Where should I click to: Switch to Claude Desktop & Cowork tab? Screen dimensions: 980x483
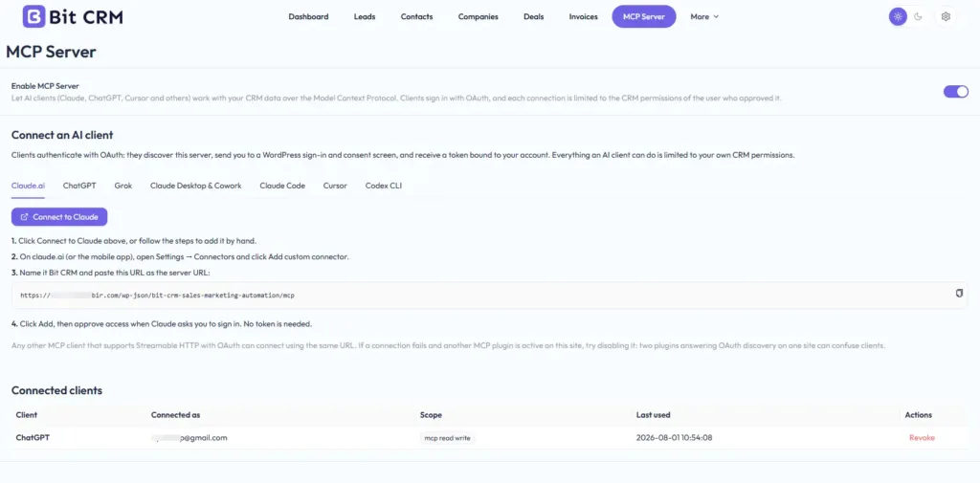[x=195, y=186]
